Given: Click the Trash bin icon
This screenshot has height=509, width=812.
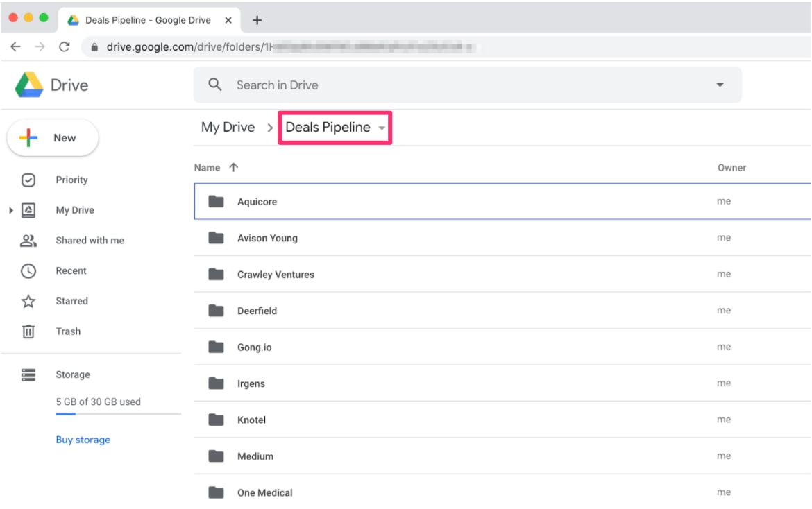Looking at the screenshot, I should tap(28, 331).
